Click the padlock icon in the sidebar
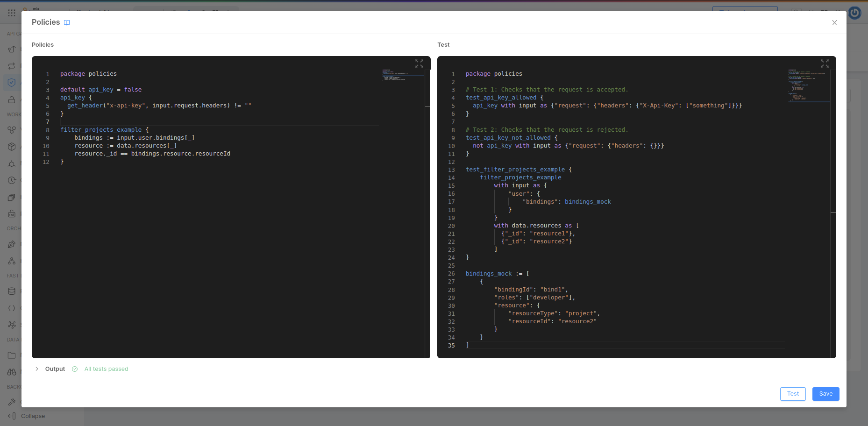The image size is (868, 426). pyautogui.click(x=12, y=99)
